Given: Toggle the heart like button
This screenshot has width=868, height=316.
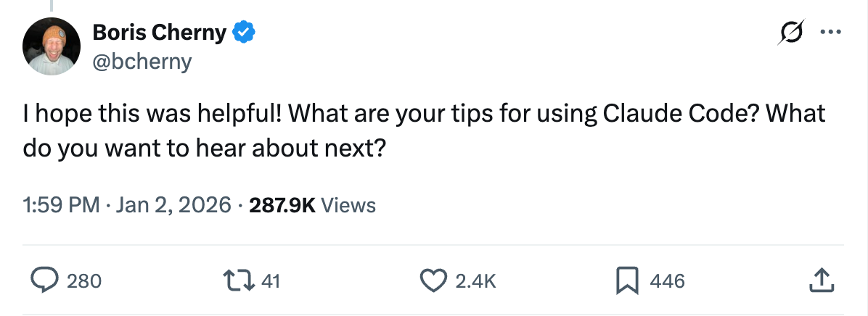Looking at the screenshot, I should click(433, 280).
